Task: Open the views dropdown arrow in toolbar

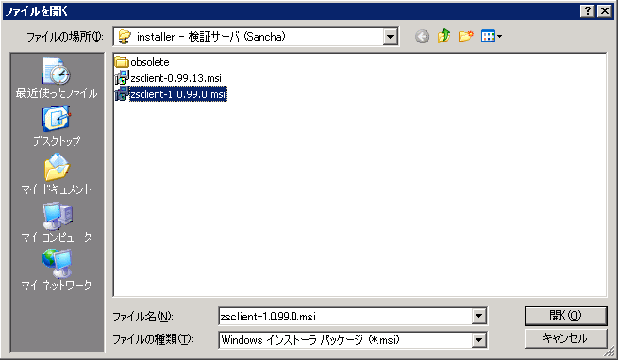Action: click(x=499, y=37)
